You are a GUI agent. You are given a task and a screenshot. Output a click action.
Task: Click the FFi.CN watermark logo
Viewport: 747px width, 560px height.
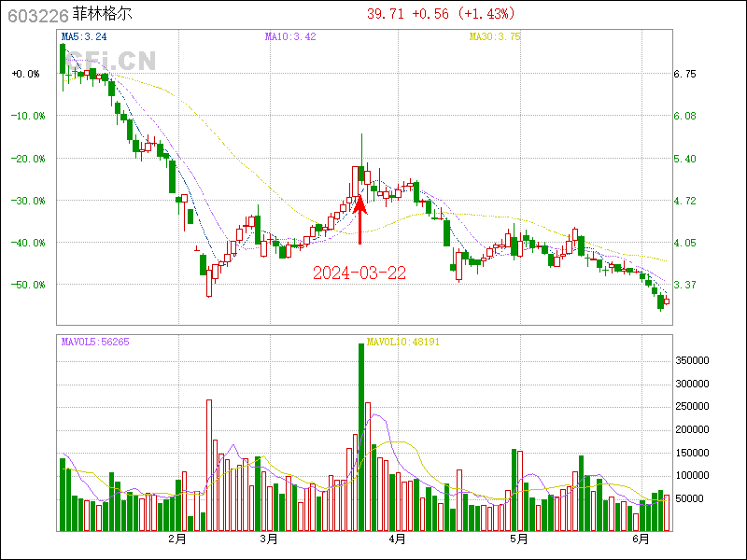pyautogui.click(x=110, y=62)
